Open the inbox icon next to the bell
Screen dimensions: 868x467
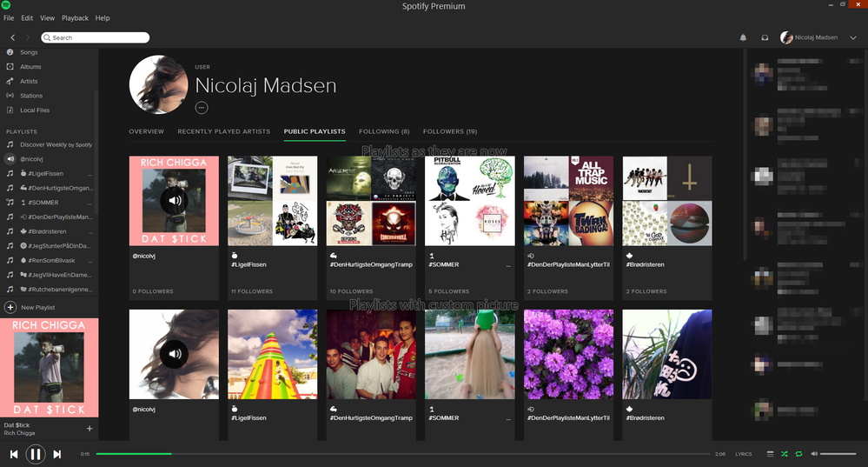coord(765,37)
